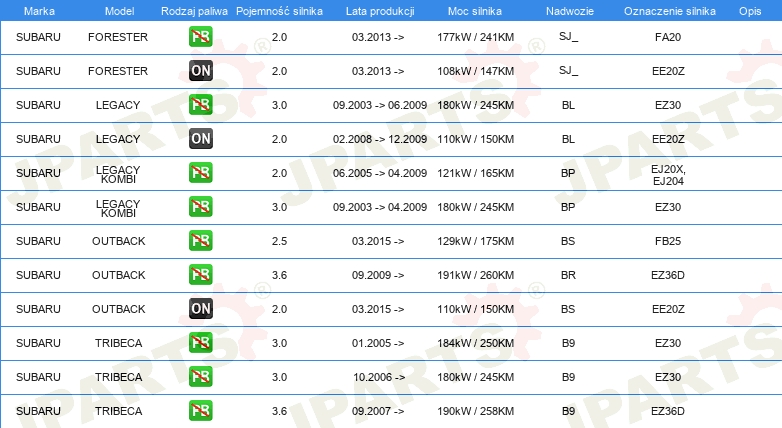This screenshot has height=428, width=782.
Task: Select the Lata produkcji column header
Action: (x=380, y=11)
